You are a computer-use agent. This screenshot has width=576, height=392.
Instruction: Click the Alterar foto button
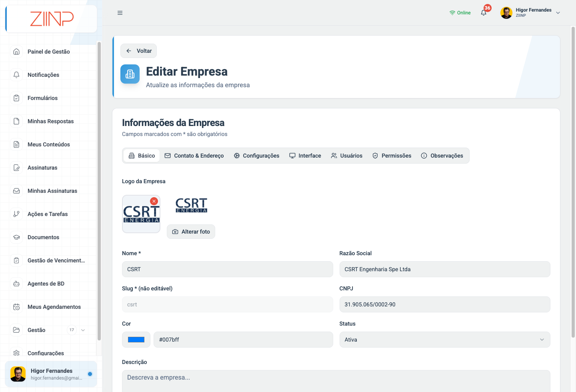[191, 232]
